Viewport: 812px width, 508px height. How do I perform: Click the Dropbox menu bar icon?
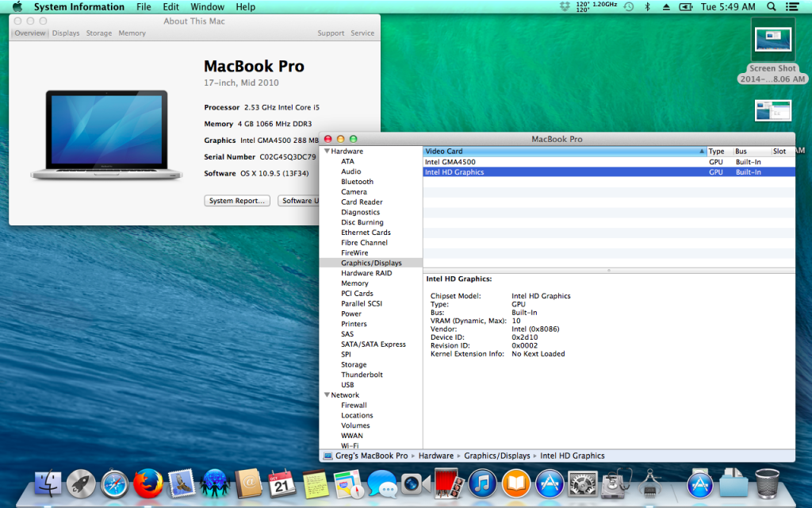563,7
